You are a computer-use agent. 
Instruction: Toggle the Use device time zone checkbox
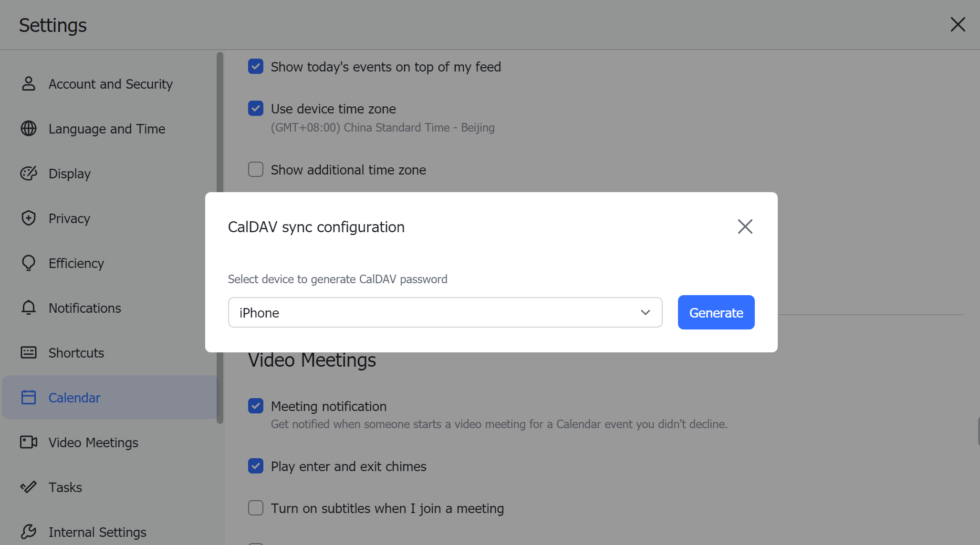(x=256, y=109)
